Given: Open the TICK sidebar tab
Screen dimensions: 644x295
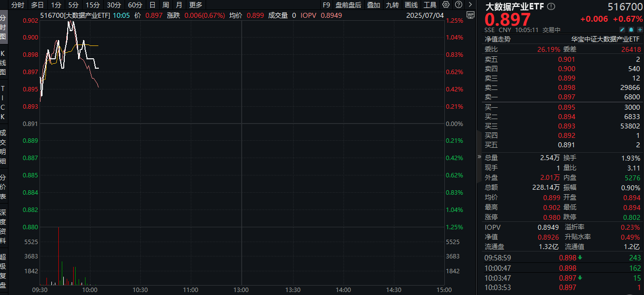Looking at the screenshot, I should pos(3,102).
